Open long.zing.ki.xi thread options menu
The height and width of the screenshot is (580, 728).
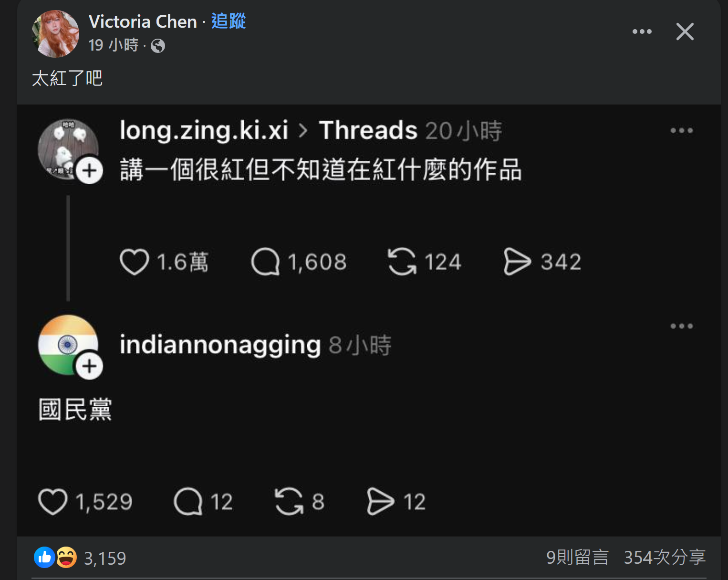pyautogui.click(x=681, y=130)
